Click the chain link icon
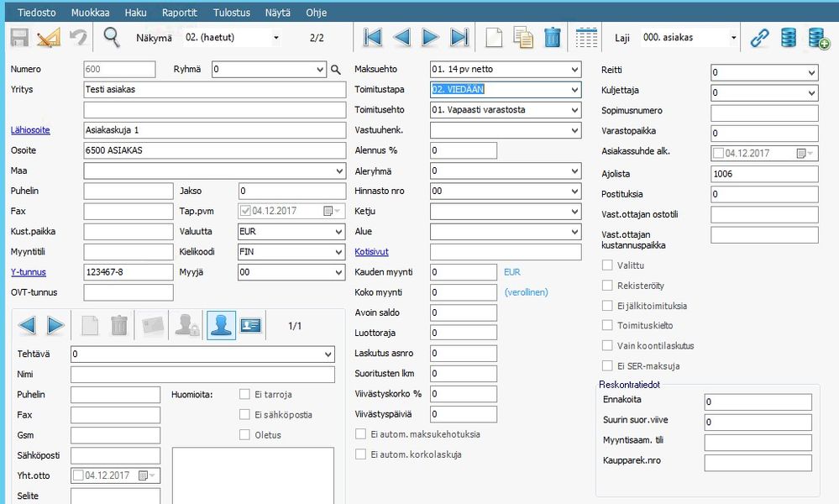Viewport: 839px width, 504px height. pos(759,38)
